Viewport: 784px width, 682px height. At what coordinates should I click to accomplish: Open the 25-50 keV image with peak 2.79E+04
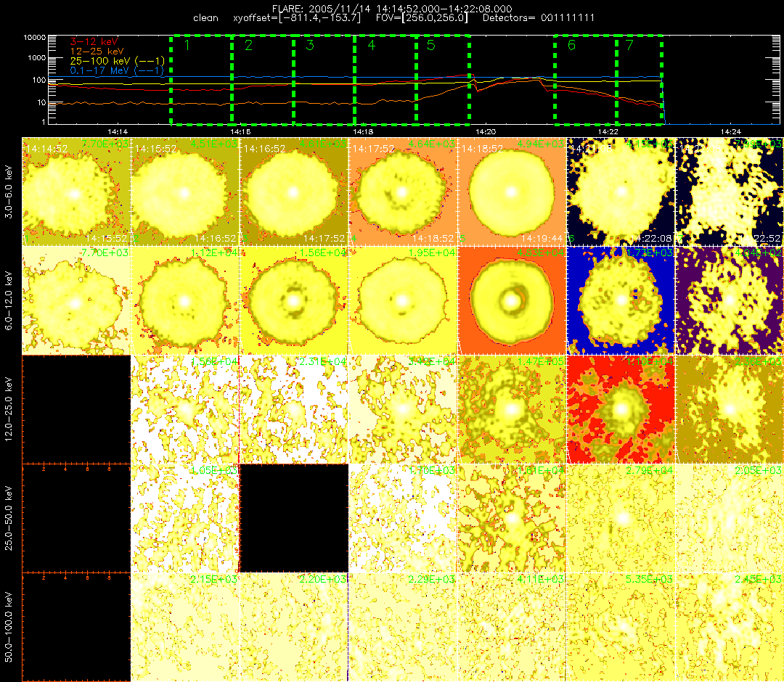click(621, 519)
